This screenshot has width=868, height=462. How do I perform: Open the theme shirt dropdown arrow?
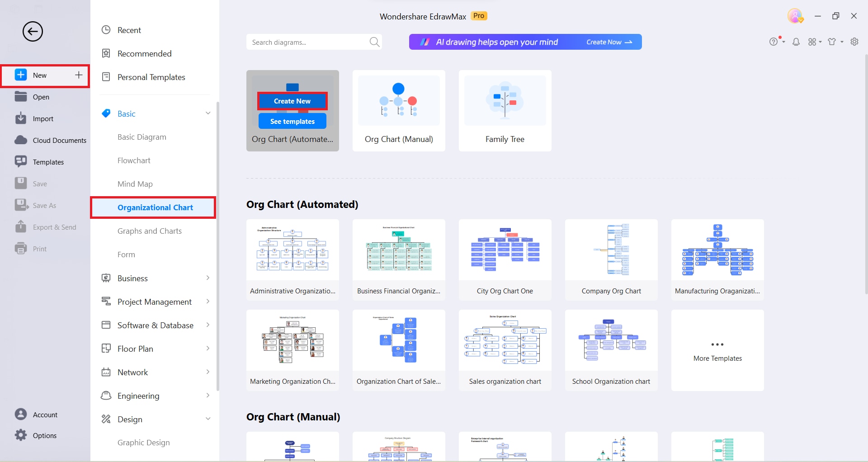(x=842, y=42)
